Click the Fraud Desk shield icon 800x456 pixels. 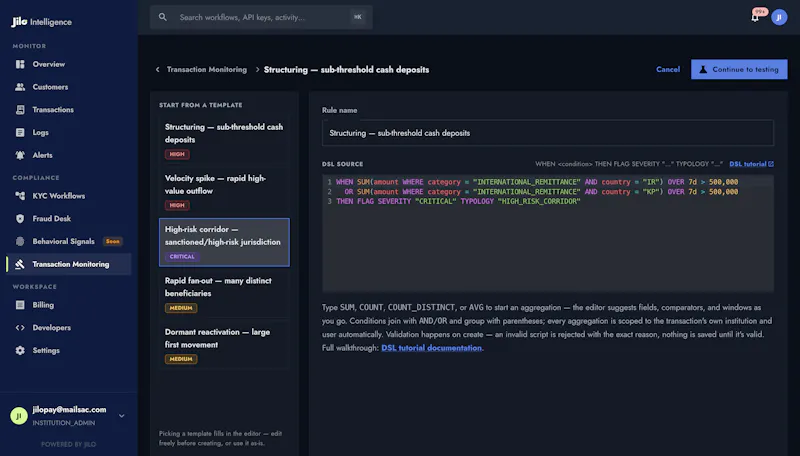[20, 218]
